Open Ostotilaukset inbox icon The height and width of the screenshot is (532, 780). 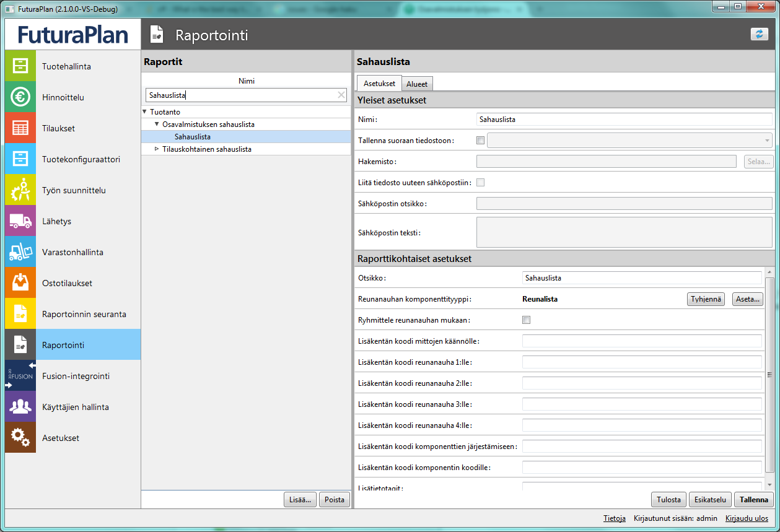20,282
